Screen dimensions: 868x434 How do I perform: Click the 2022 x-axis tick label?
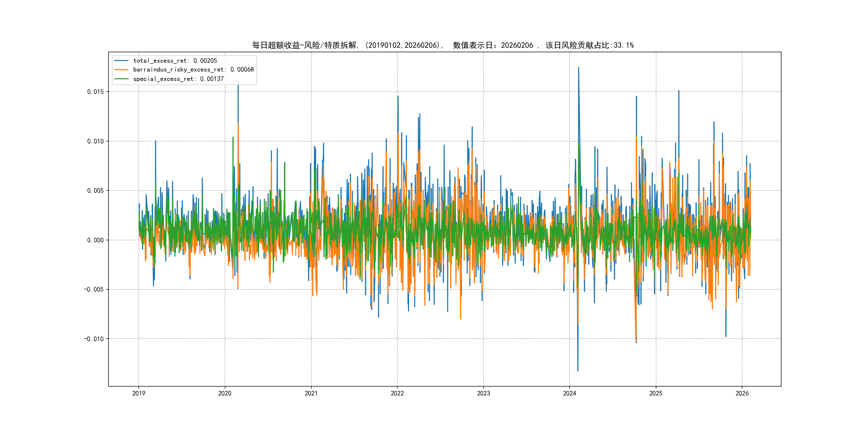(x=397, y=393)
